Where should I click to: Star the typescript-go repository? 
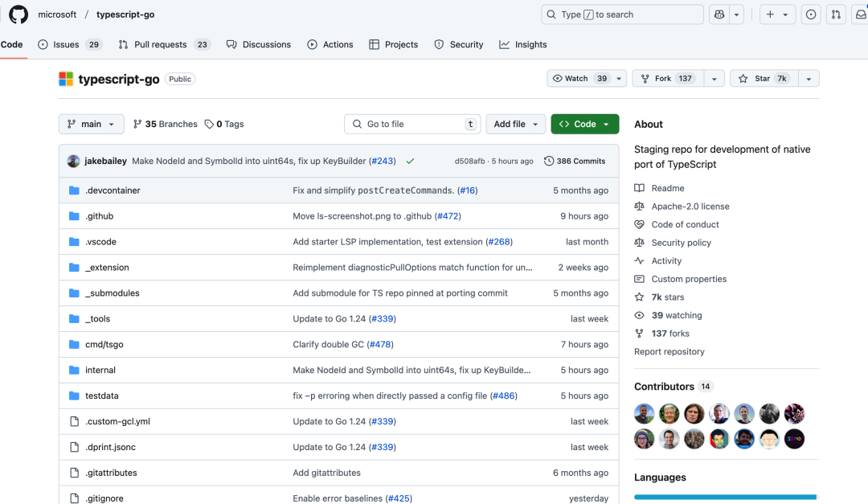tap(764, 79)
